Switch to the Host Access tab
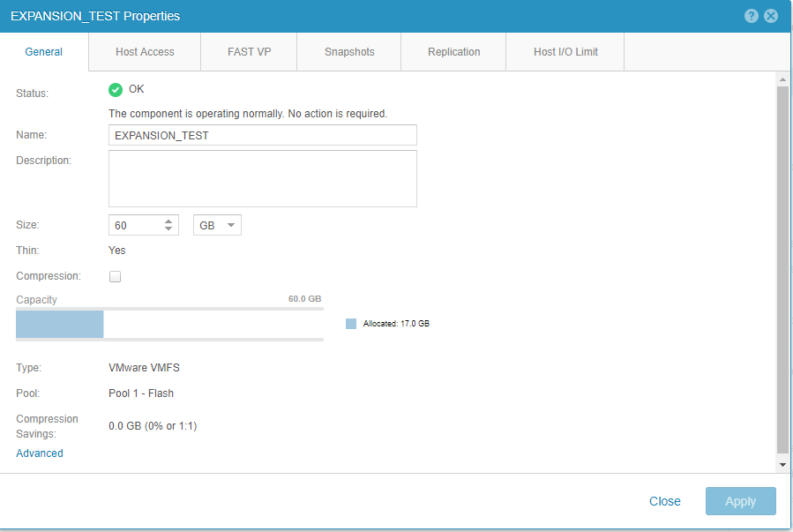This screenshot has height=532, width=793. click(x=145, y=51)
